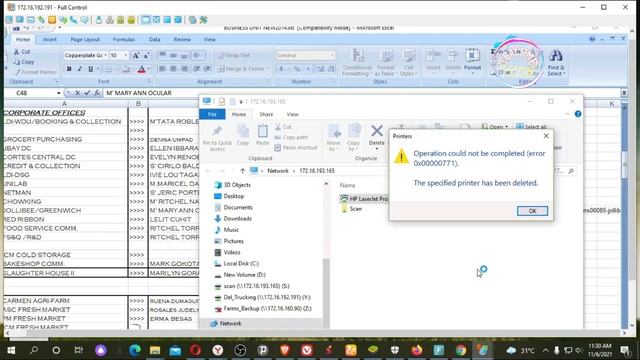640x360 pixels.
Task: Toggle Italic formatting in Excel ribbon
Action: pos(80,69)
